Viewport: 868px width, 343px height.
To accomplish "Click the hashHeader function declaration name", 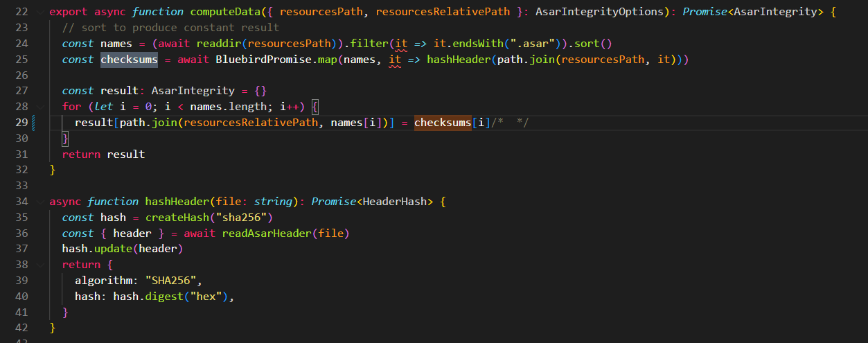I will (177, 202).
